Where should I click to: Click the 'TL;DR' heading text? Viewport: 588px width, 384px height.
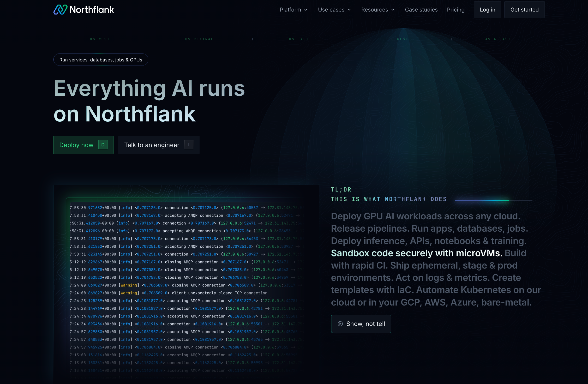(341, 190)
